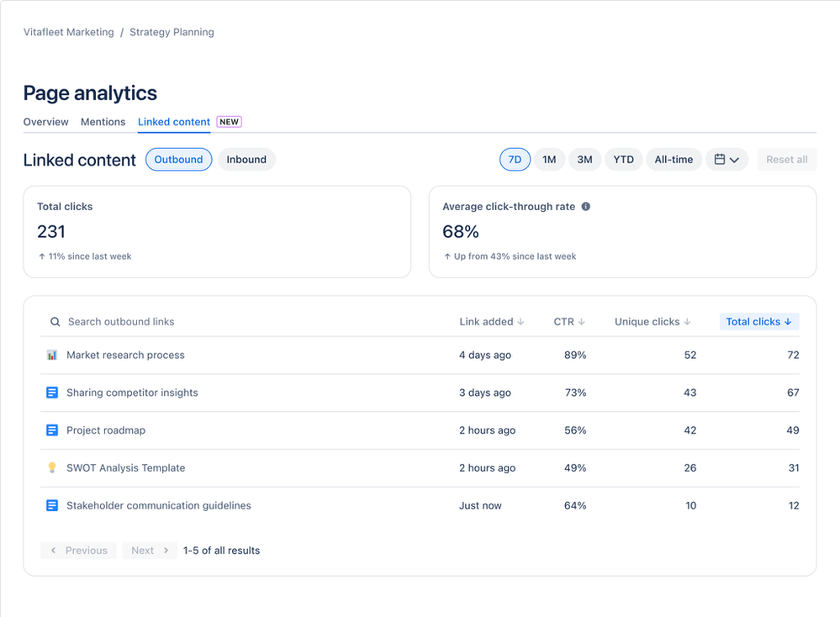Click the 73% CTR cell
This screenshot has width=840, height=617.
coord(575,393)
